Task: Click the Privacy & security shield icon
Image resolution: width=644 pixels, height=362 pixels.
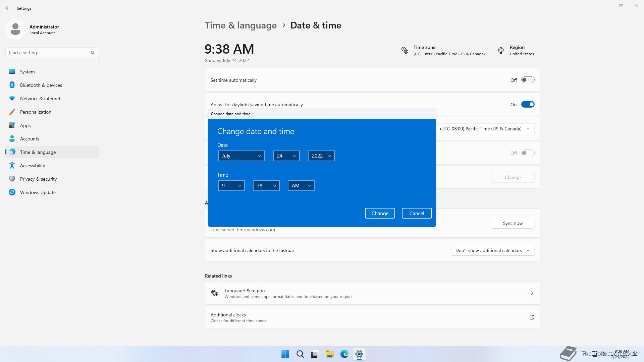Action: [12, 179]
